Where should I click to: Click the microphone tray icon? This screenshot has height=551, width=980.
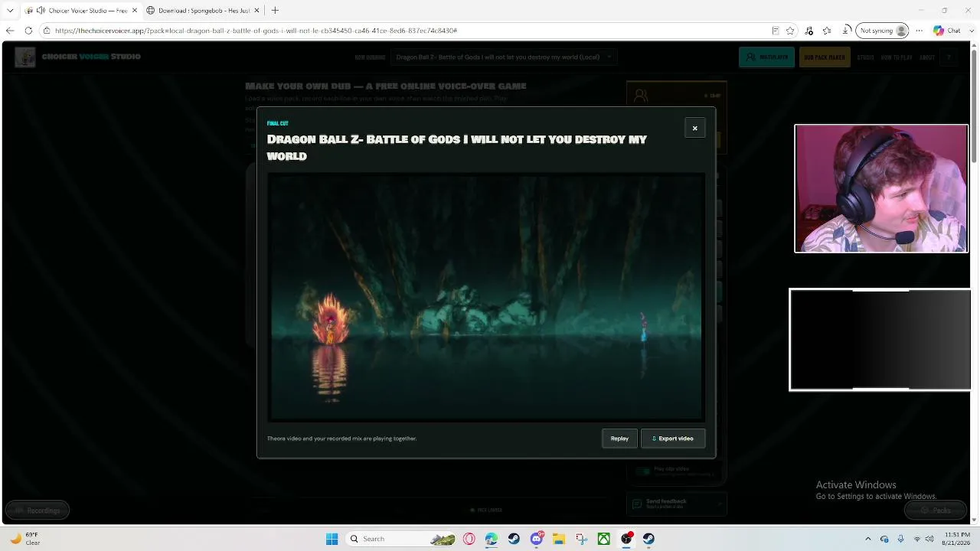pos(900,539)
